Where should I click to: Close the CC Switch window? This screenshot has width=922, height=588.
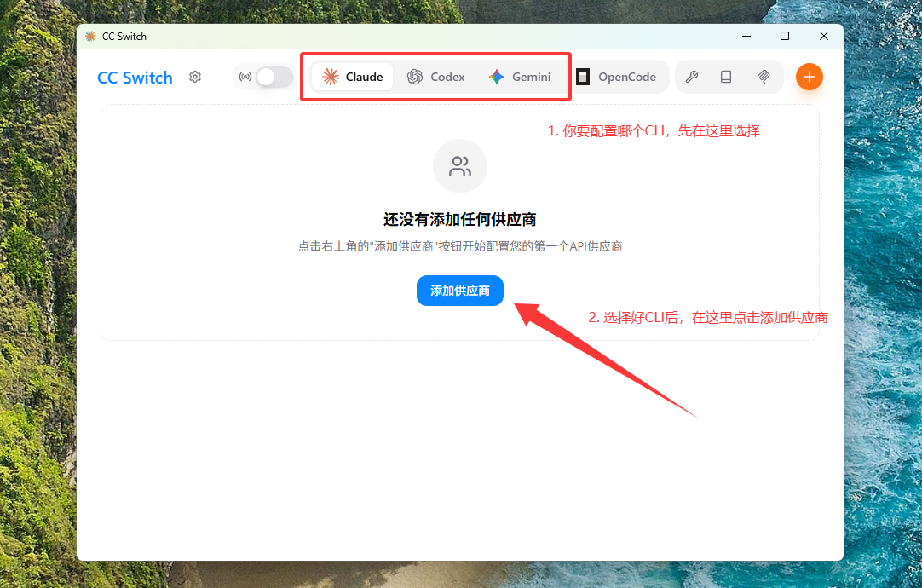click(x=824, y=36)
